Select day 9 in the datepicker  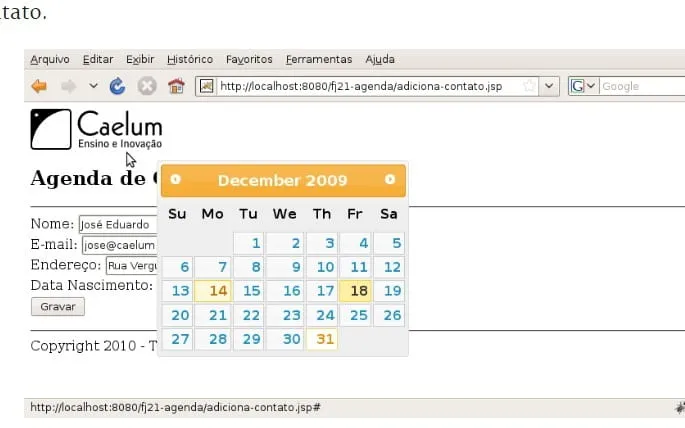tap(285, 267)
